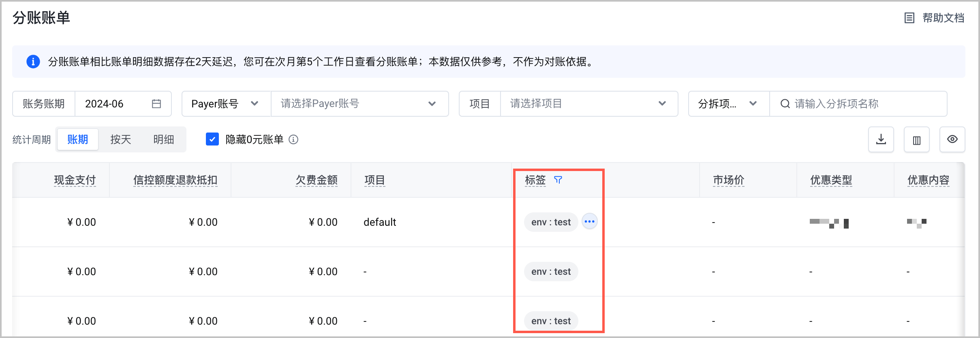The image size is (980, 338).
Task: Expand more tags via blue ellipsis button
Action: click(590, 222)
